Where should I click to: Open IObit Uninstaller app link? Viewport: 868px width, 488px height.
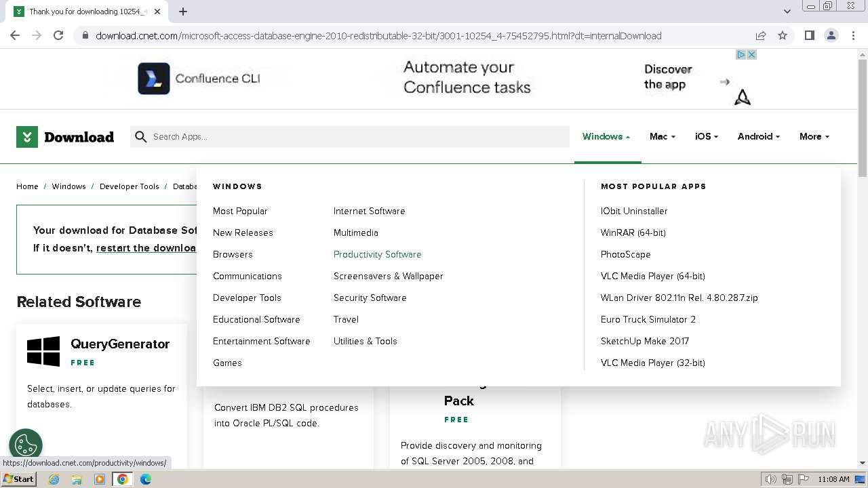(x=634, y=211)
